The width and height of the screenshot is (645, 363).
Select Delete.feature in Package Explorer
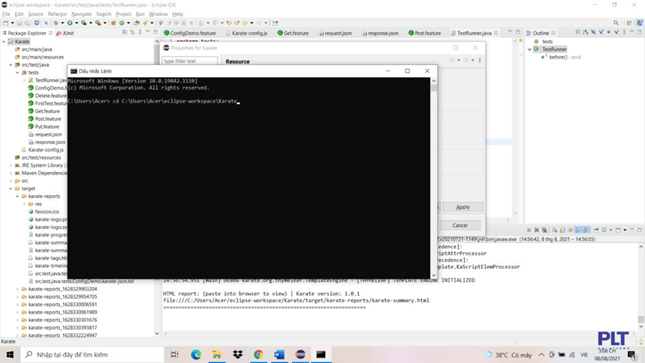pyautogui.click(x=47, y=95)
